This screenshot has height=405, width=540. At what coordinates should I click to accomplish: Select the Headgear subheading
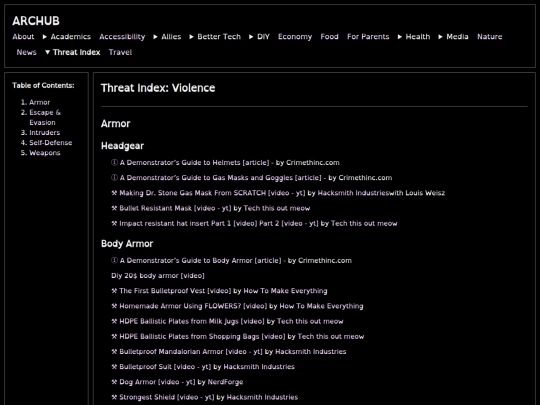(x=122, y=146)
